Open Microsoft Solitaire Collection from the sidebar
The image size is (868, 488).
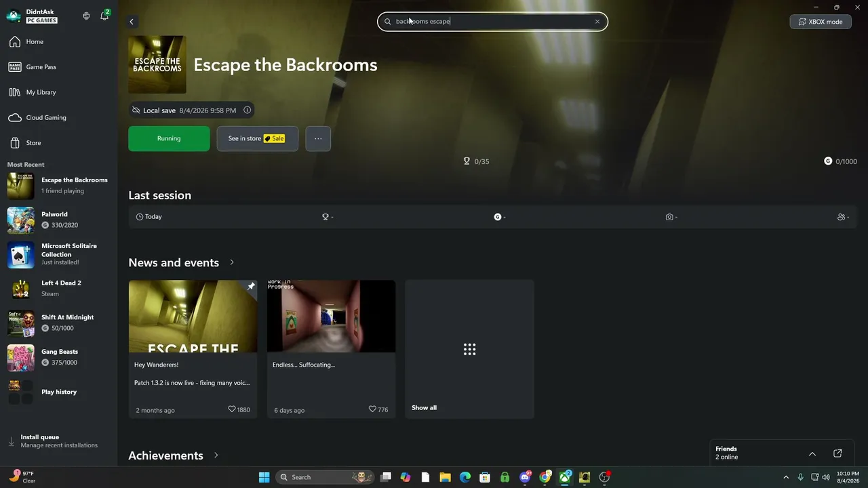[58, 254]
